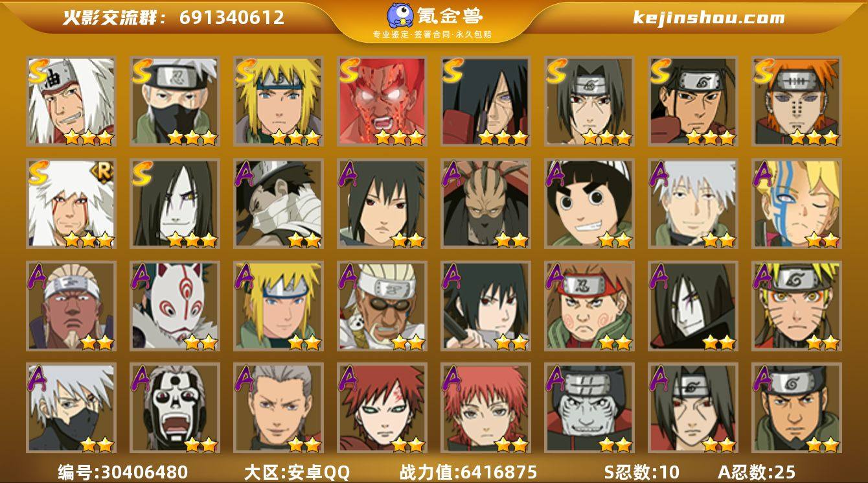The width and height of the screenshot is (868, 483).
Task: Choose the gray shark-faced ninja portrait
Action: coord(589,408)
